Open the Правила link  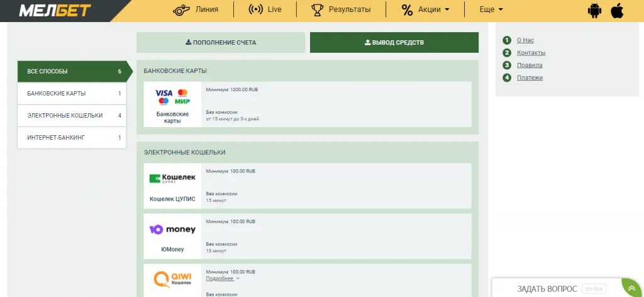tap(530, 65)
